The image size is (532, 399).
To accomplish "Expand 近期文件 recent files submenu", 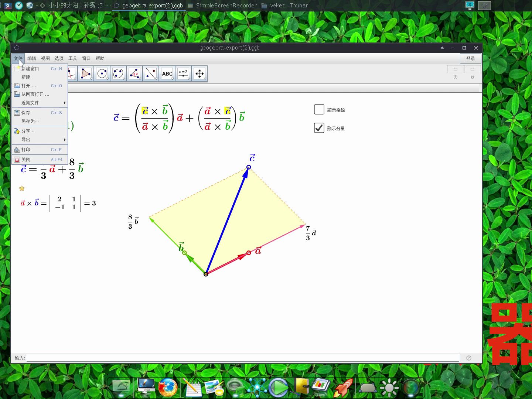I will point(40,103).
